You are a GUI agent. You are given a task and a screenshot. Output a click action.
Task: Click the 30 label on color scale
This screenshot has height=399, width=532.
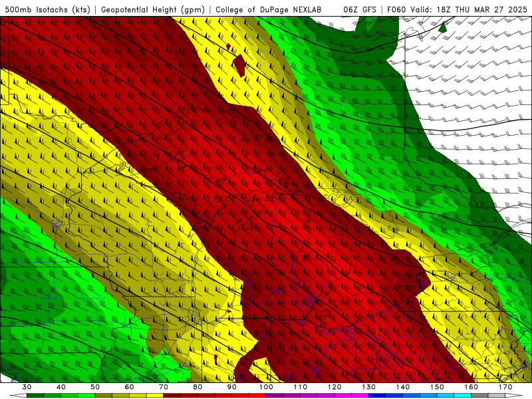pyautogui.click(x=27, y=387)
